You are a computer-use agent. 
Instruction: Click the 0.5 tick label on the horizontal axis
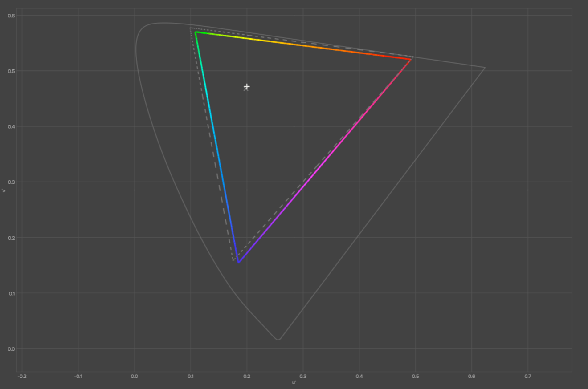[416, 377]
